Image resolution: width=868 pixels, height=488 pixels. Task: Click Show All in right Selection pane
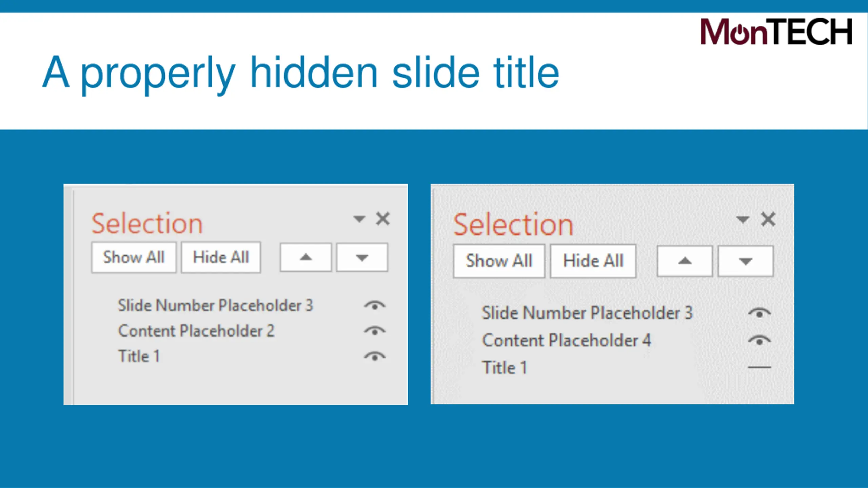point(499,261)
